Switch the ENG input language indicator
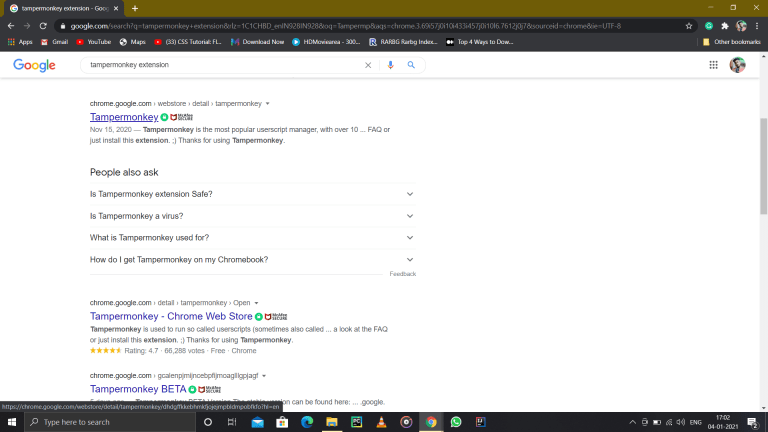Image resolution: width=768 pixels, height=432 pixels. (x=696, y=422)
